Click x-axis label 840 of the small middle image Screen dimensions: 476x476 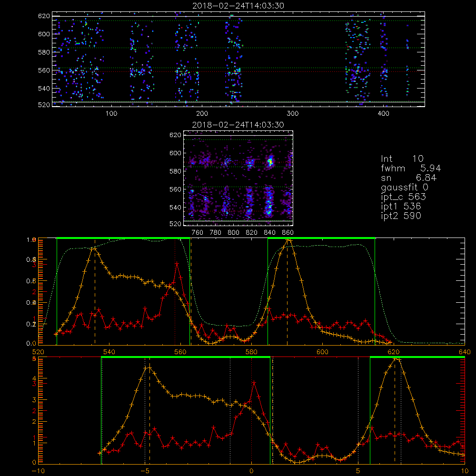coord(269,233)
